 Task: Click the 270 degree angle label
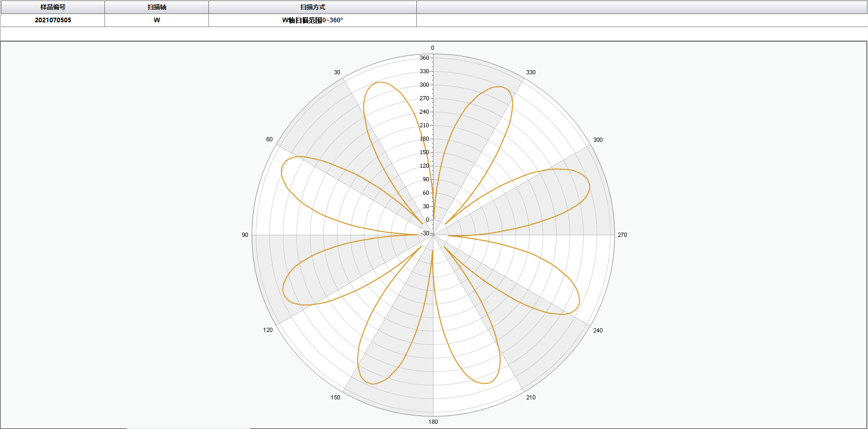(x=622, y=235)
